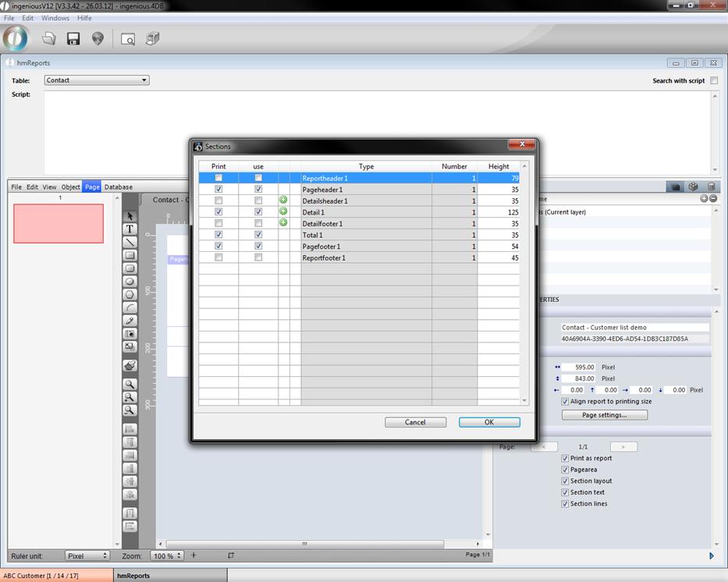Click the green plus icon beside Detail 1

283,211
